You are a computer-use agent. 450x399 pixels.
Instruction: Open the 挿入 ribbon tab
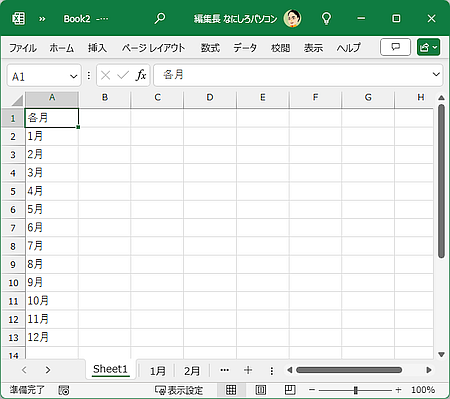point(97,48)
